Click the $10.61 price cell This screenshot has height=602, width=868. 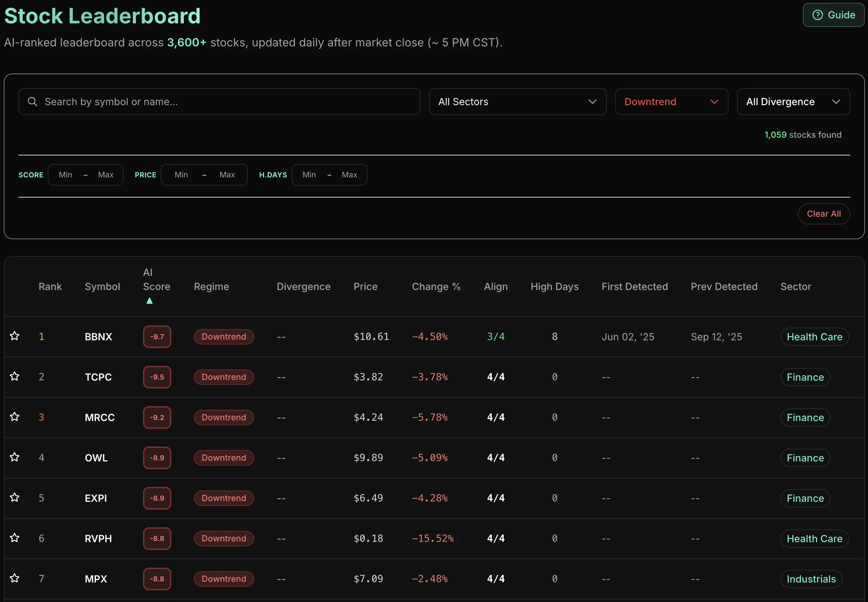[x=371, y=336]
